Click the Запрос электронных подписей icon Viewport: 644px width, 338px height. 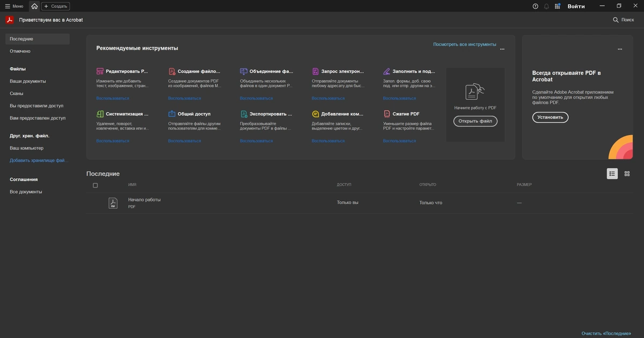pyautogui.click(x=316, y=71)
